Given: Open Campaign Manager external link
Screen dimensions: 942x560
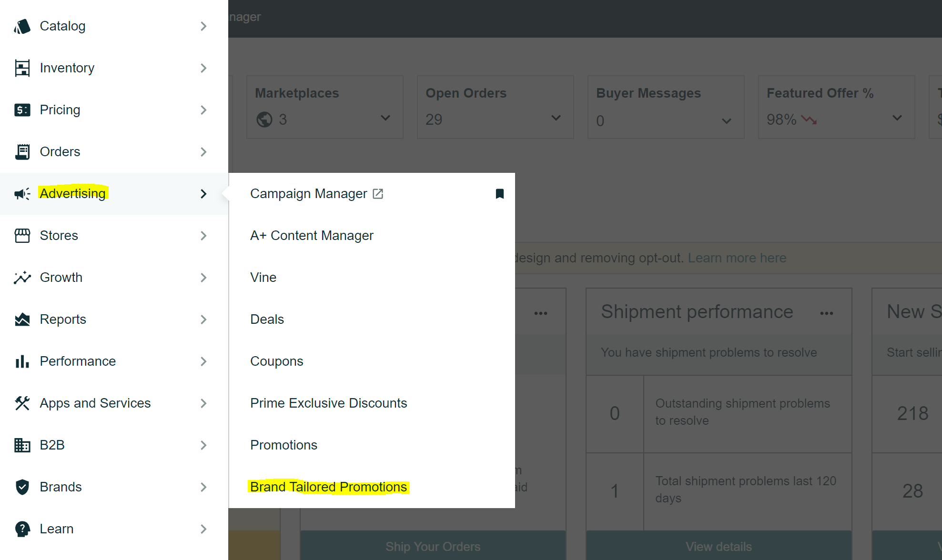Looking at the screenshot, I should [x=379, y=193].
